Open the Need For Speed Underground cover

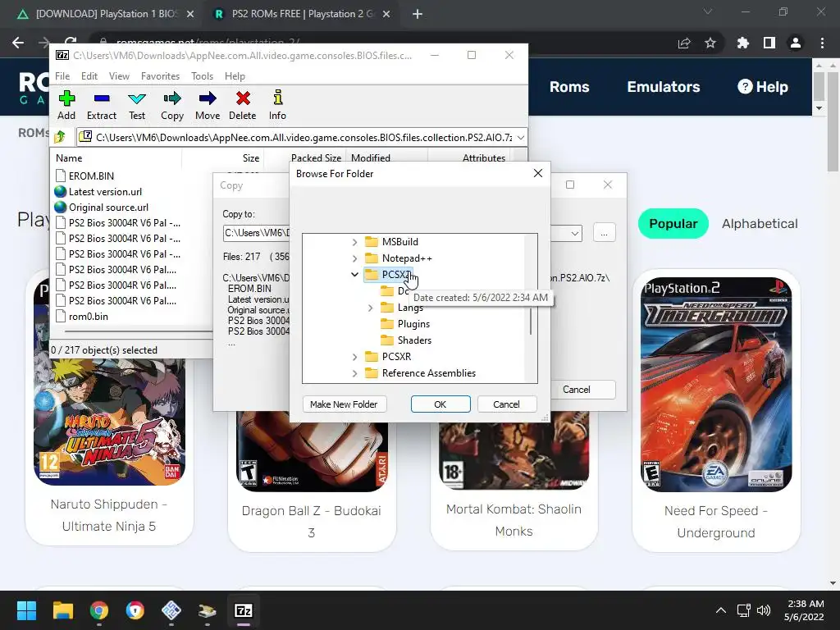coord(716,384)
